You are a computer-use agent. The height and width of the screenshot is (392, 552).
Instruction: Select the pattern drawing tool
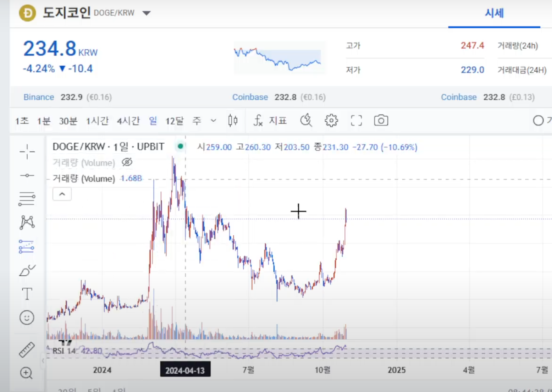click(x=27, y=222)
